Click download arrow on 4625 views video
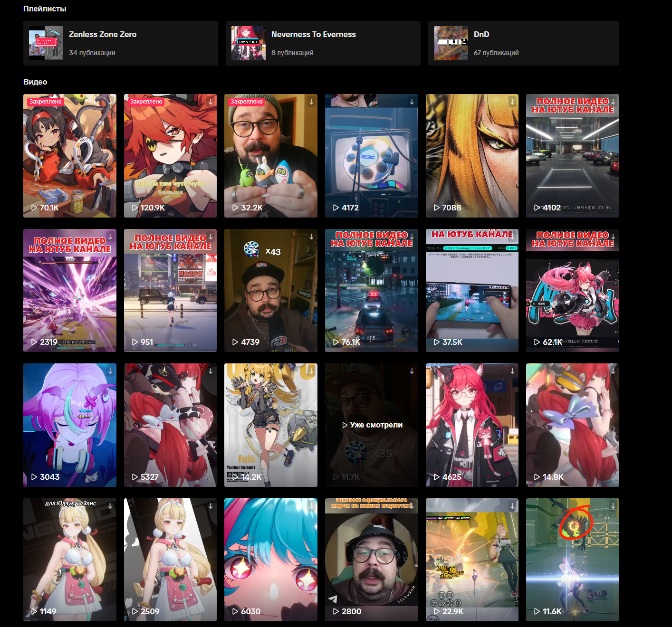This screenshot has height=627, width=672. pyautogui.click(x=512, y=371)
